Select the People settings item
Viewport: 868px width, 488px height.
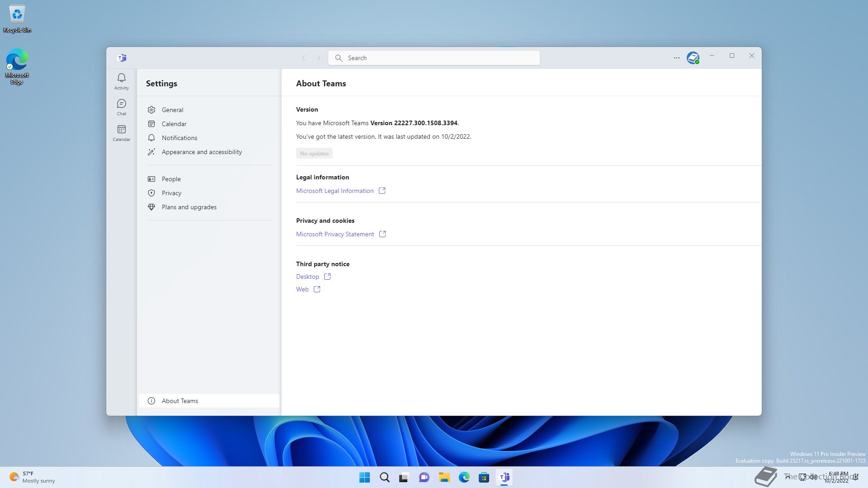(x=171, y=179)
